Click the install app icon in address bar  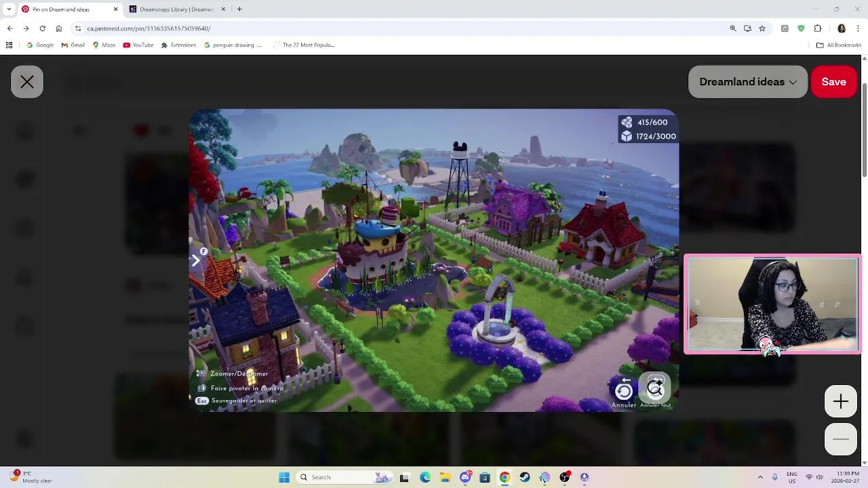[x=747, y=28]
